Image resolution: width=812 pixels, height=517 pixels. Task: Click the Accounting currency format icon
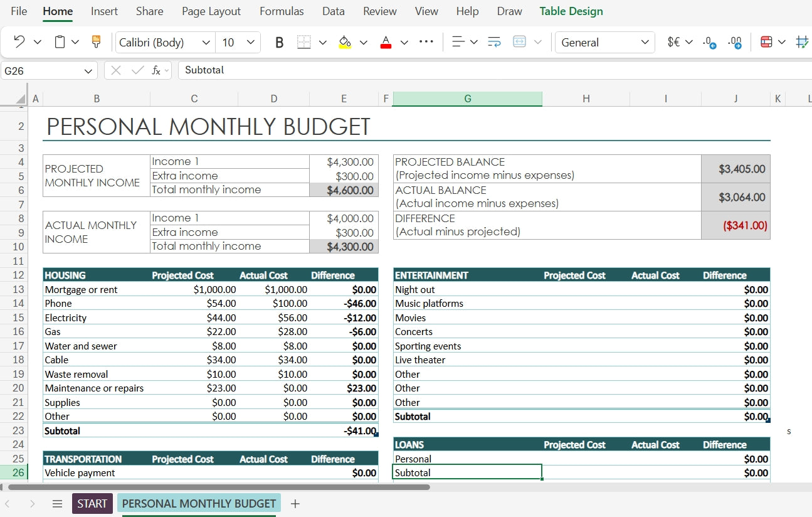(x=673, y=42)
